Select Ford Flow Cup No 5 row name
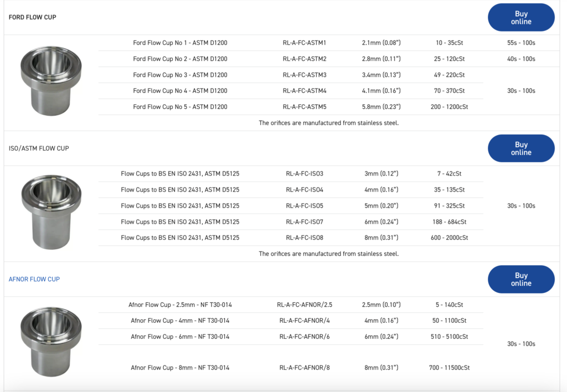Image resolution: width=567 pixels, height=392 pixels. pyautogui.click(x=180, y=107)
